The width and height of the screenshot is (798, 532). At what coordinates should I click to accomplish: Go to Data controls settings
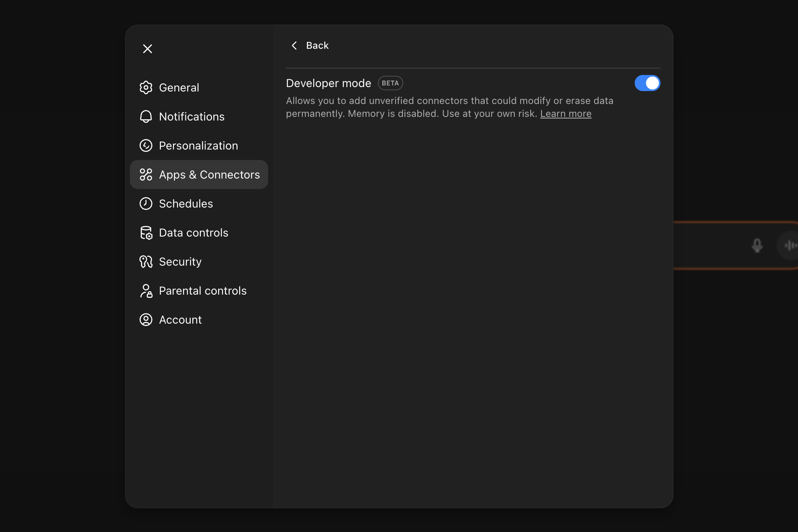tap(194, 233)
